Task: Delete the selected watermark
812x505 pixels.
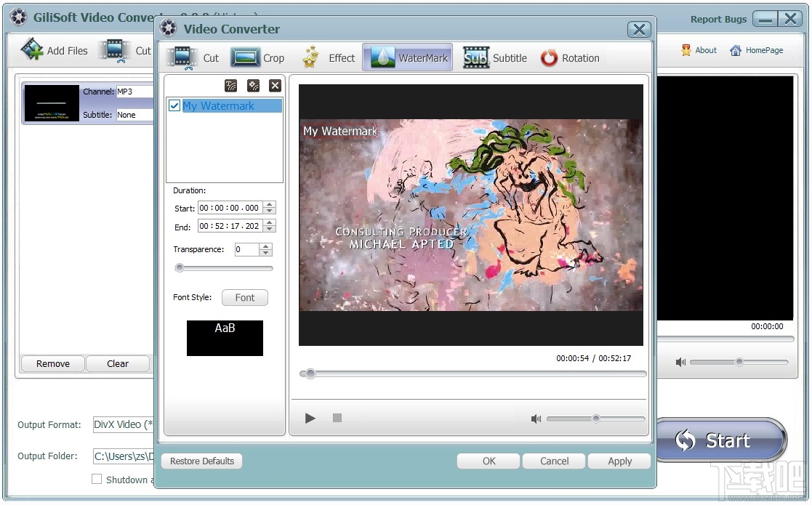Action: pos(274,86)
